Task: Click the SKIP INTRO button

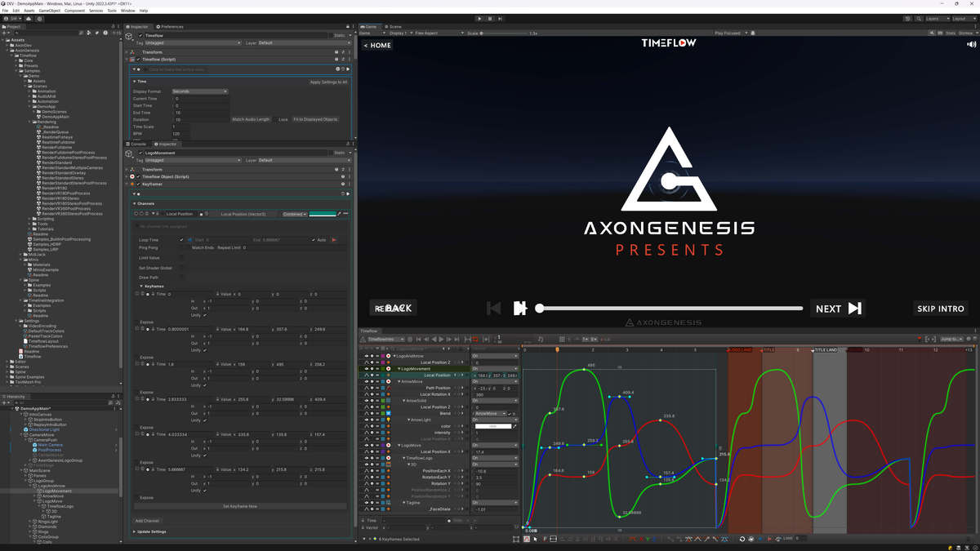Action: (940, 309)
